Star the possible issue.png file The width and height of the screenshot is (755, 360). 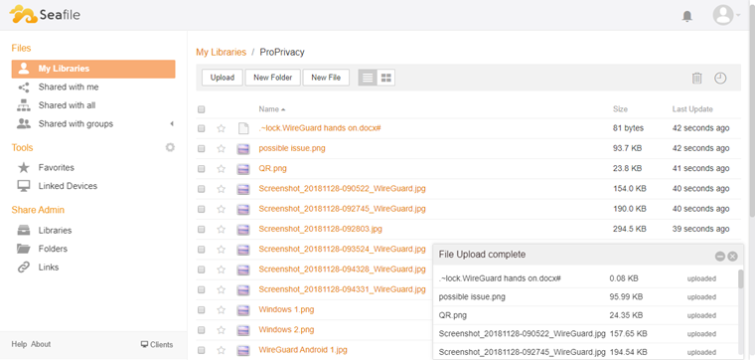[221, 149]
